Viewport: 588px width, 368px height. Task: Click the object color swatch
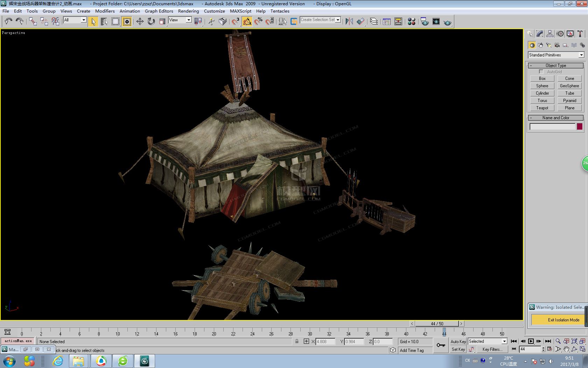[580, 127]
